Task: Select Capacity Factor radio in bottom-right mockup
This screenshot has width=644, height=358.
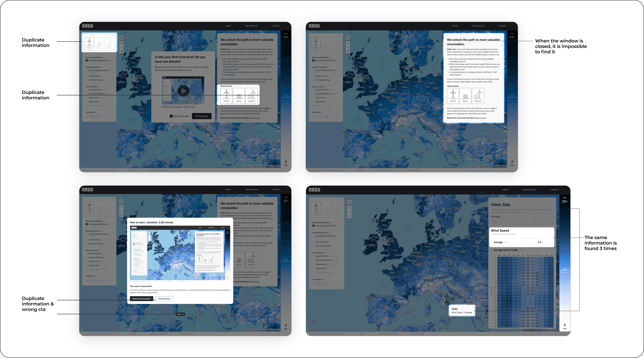Action: 314,242
